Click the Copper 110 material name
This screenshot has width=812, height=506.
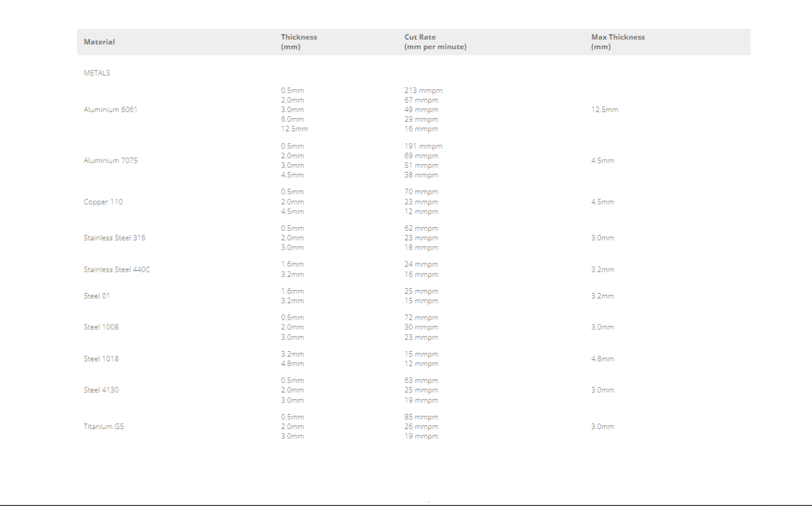pos(103,202)
